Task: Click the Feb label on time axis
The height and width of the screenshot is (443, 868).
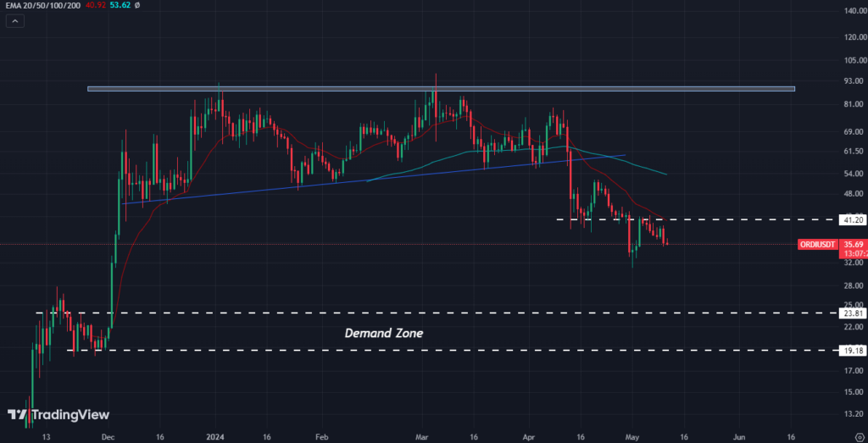Action: coord(321,436)
